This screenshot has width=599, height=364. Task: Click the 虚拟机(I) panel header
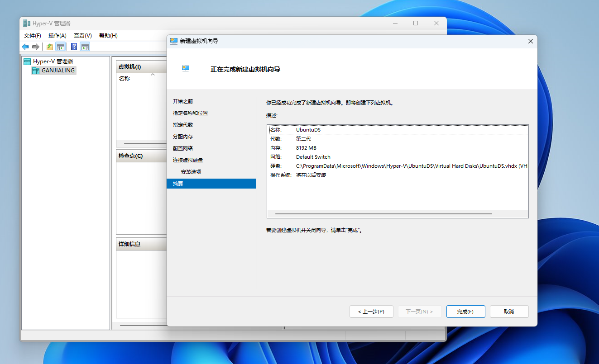click(x=141, y=67)
